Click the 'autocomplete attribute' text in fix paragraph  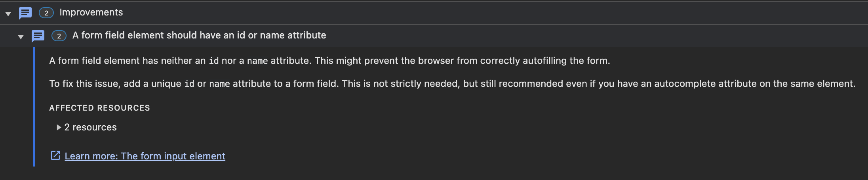705,84
